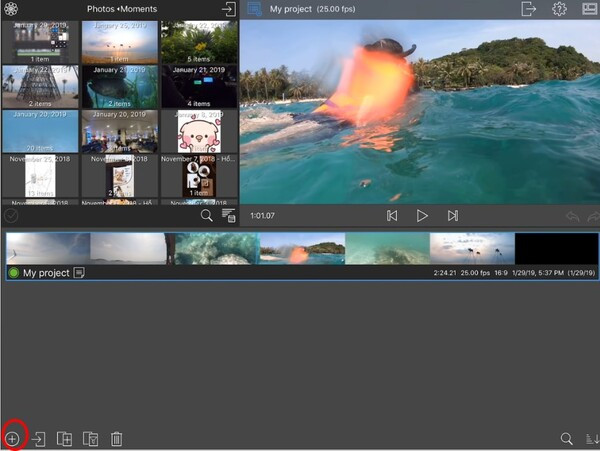Open the My project notes icon
600x451 pixels.
[x=79, y=273]
